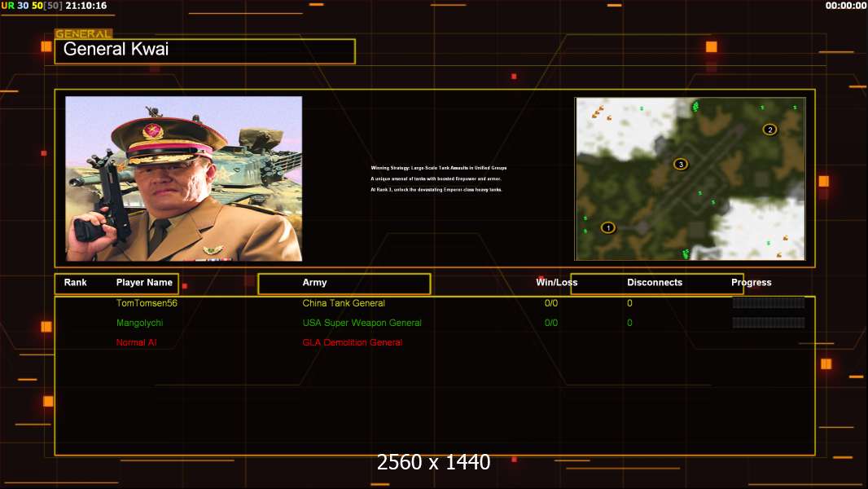Click start position marker 2 on minimap

[769, 129]
